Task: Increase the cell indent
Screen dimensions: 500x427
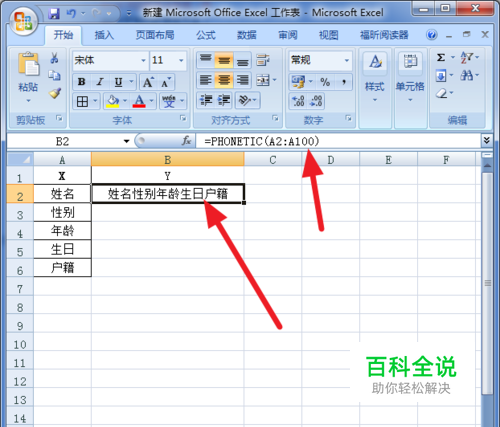Action: (x=224, y=100)
